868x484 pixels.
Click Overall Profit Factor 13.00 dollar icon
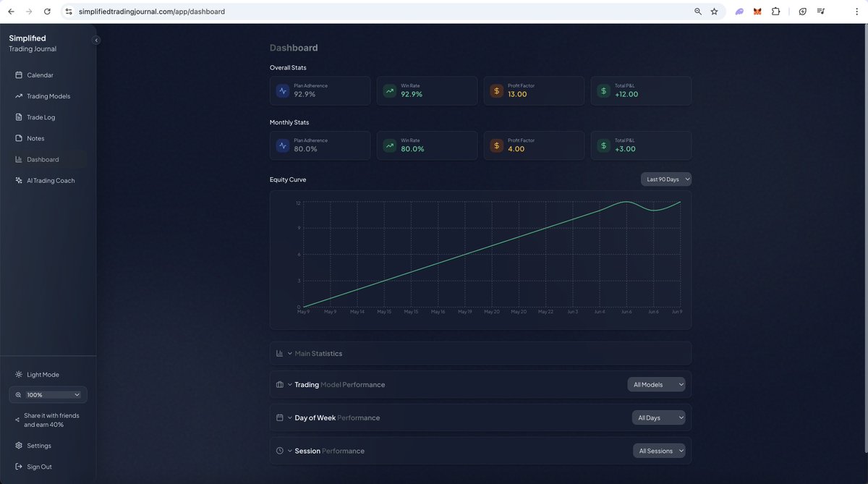(x=497, y=91)
